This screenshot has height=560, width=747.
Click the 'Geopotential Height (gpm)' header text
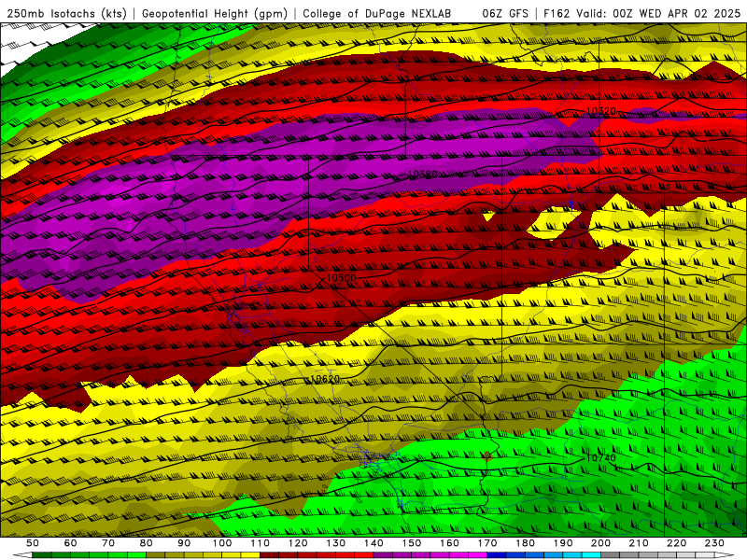(215, 14)
